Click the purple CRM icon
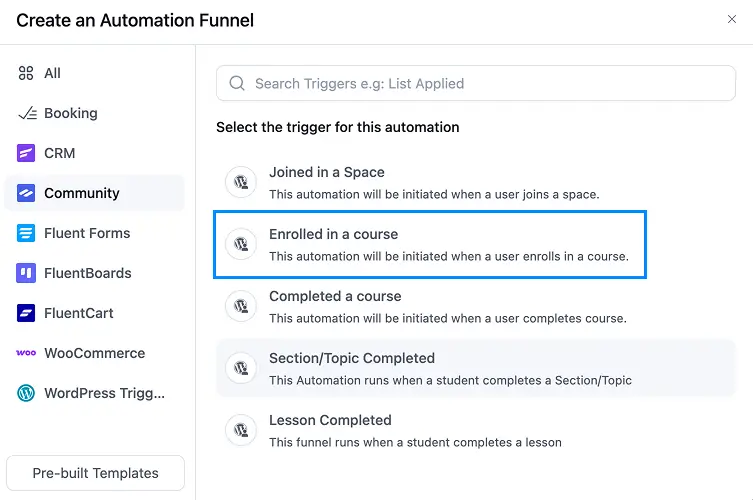The height and width of the screenshot is (500, 753). tap(26, 153)
